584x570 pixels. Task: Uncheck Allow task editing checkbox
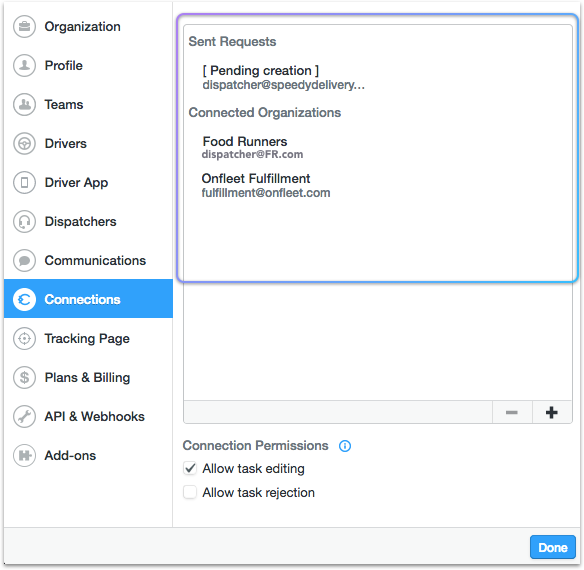pyautogui.click(x=190, y=468)
